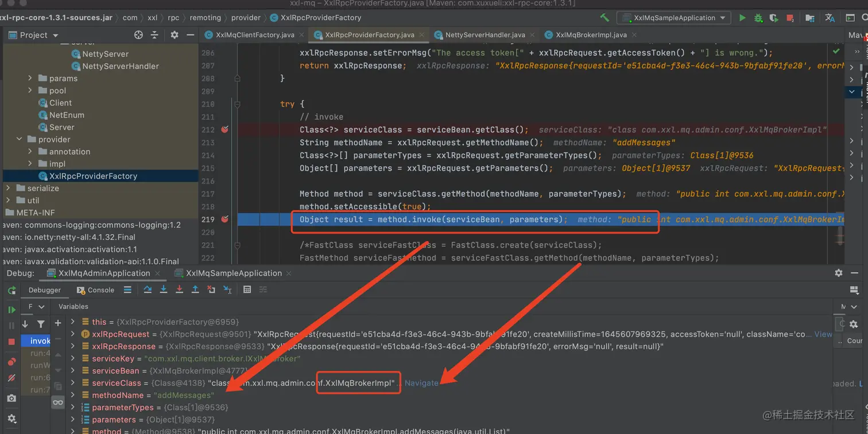Open Evaluate Expression calculator

247,290
